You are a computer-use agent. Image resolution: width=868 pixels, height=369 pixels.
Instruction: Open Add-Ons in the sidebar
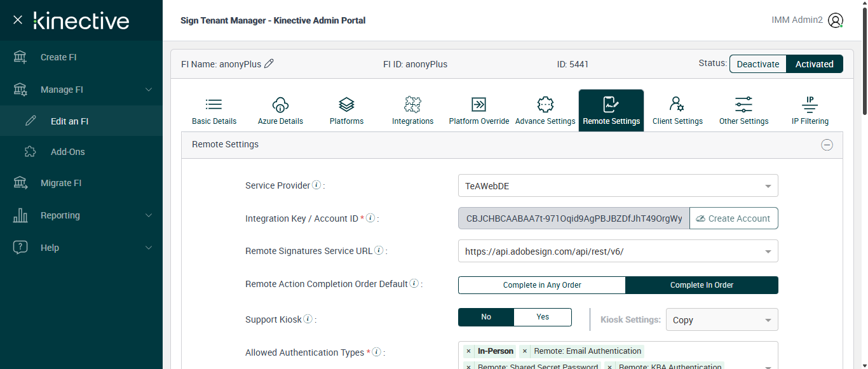[67, 152]
